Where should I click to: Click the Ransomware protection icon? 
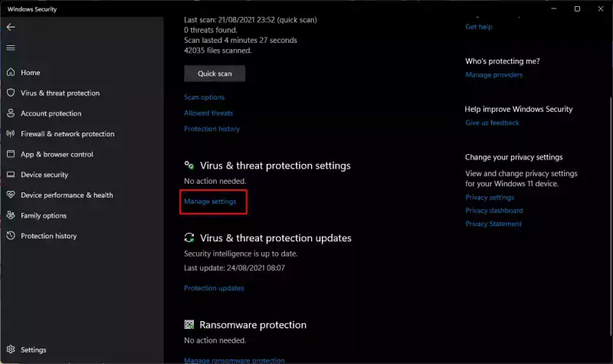[189, 324]
